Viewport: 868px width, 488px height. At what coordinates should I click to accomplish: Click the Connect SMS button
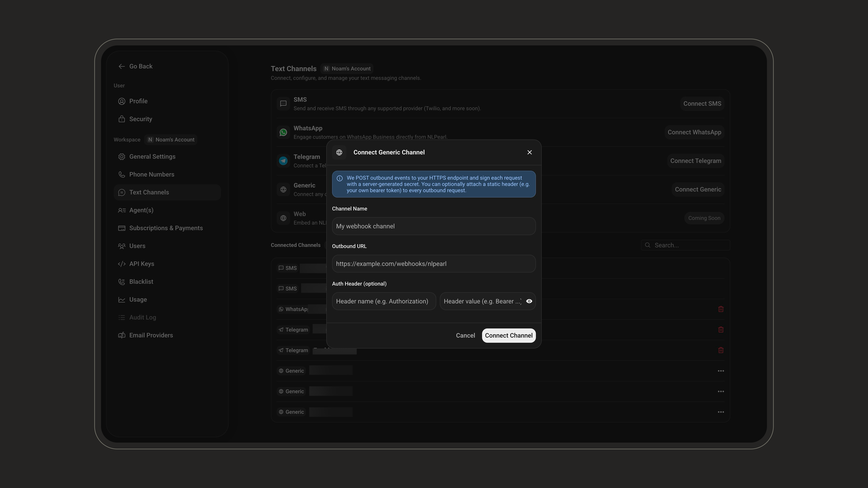point(702,103)
